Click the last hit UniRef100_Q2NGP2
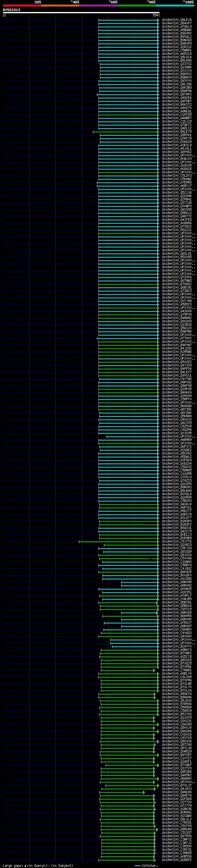The height and width of the screenshot is (868, 197). 177,860
